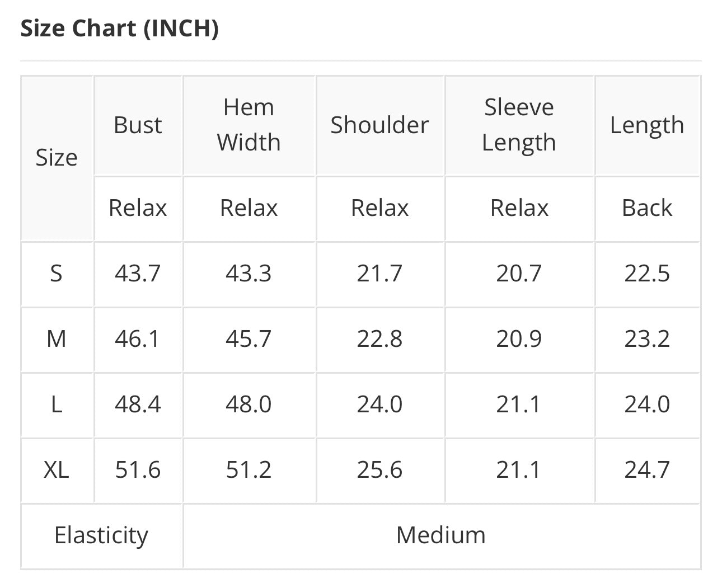This screenshot has height=588, width=722.
Task: Click the S size row label
Action: 57,274
